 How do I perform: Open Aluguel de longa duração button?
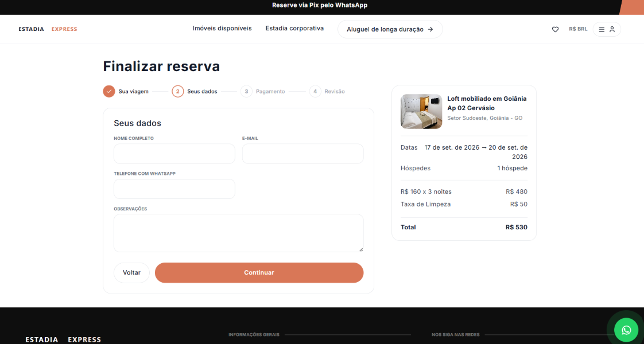click(x=390, y=29)
